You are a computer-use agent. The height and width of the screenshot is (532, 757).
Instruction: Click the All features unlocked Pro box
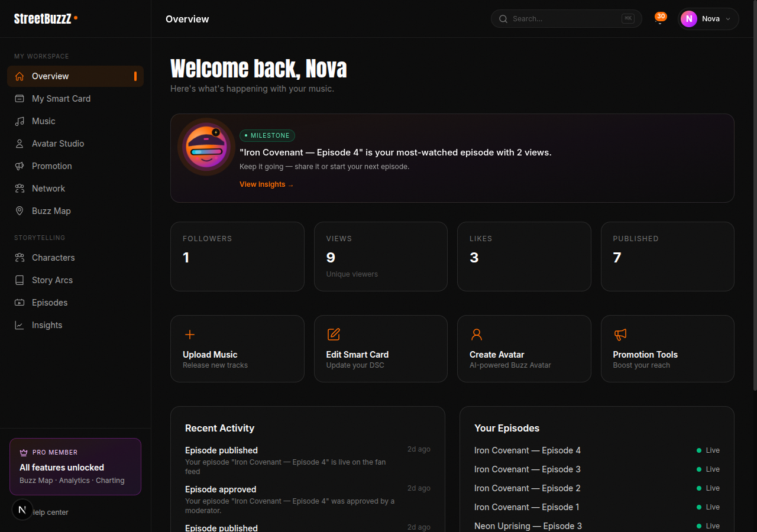pyautogui.click(x=75, y=466)
